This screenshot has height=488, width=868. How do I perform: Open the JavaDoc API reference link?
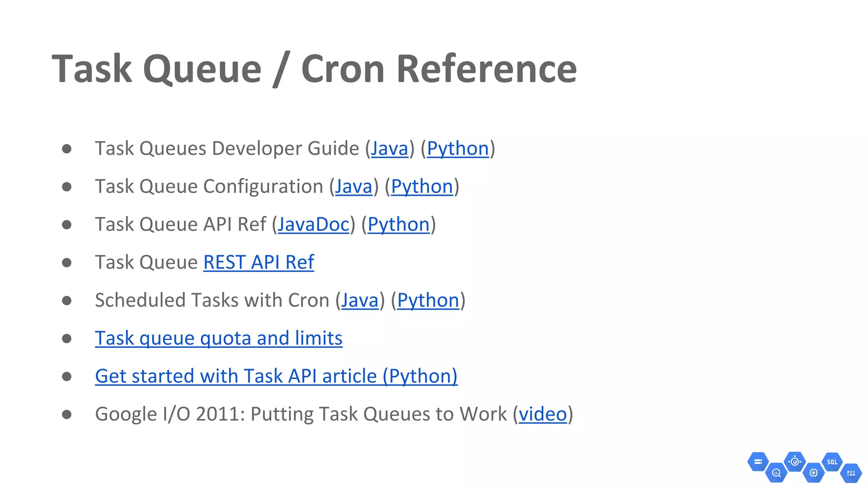coord(314,225)
